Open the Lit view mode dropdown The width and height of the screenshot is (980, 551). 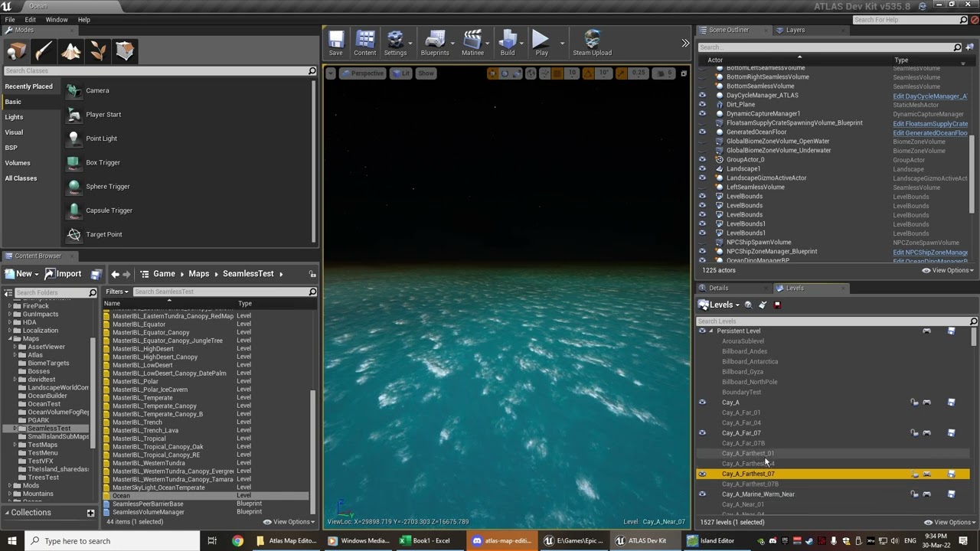click(400, 73)
